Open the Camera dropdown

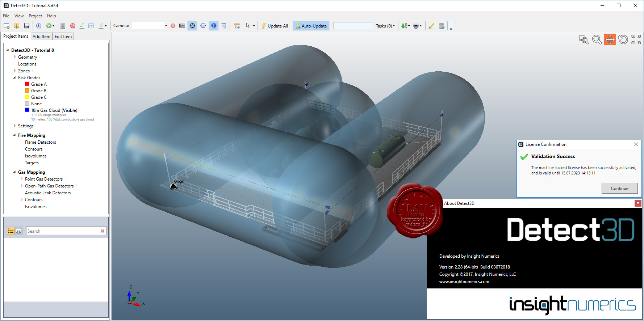[x=166, y=26]
